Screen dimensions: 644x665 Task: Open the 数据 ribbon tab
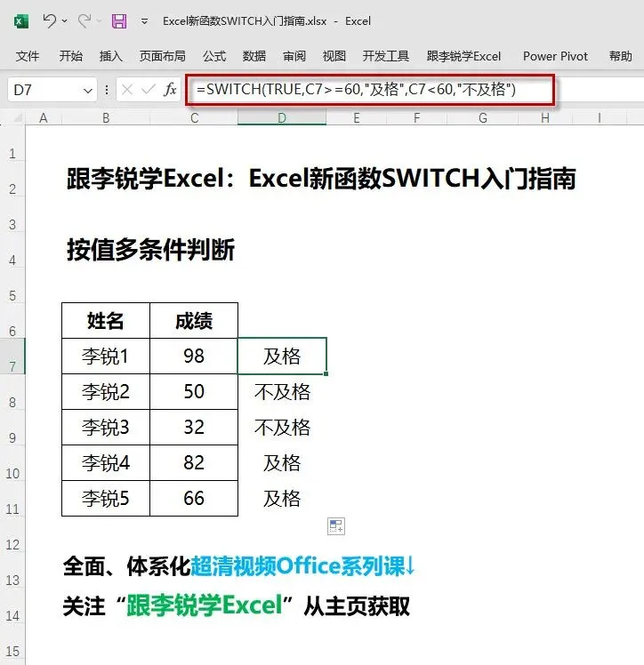pos(254,56)
